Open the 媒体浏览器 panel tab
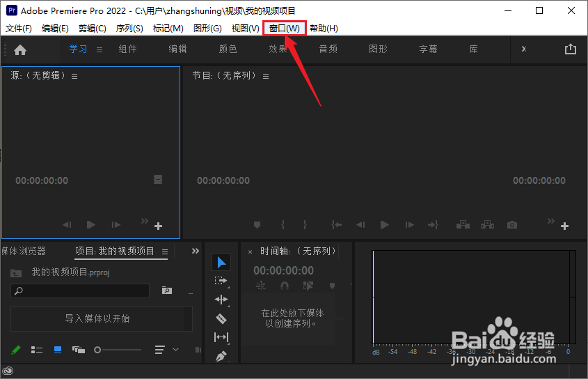Image resolution: width=588 pixels, height=379 pixels. point(23,251)
